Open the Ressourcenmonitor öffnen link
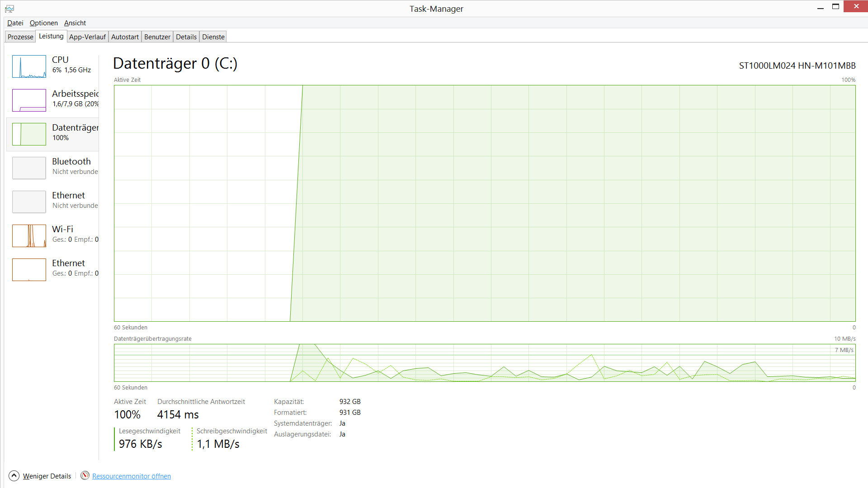 pyautogui.click(x=131, y=476)
